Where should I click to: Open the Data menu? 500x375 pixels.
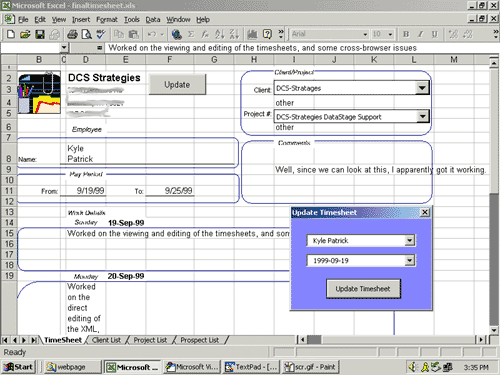point(153,20)
